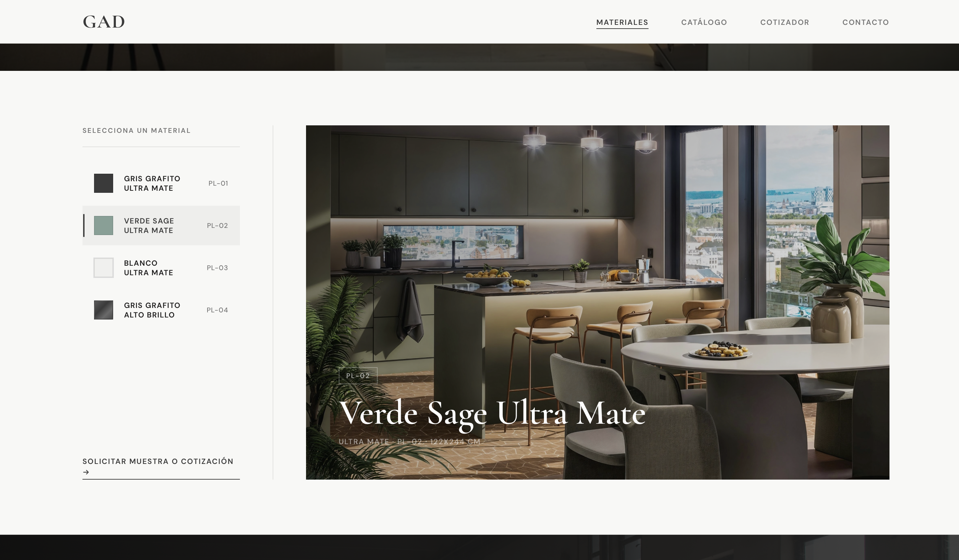959x560 pixels.
Task: Click the PL-02 badge on kitchen image
Action: pos(358,376)
